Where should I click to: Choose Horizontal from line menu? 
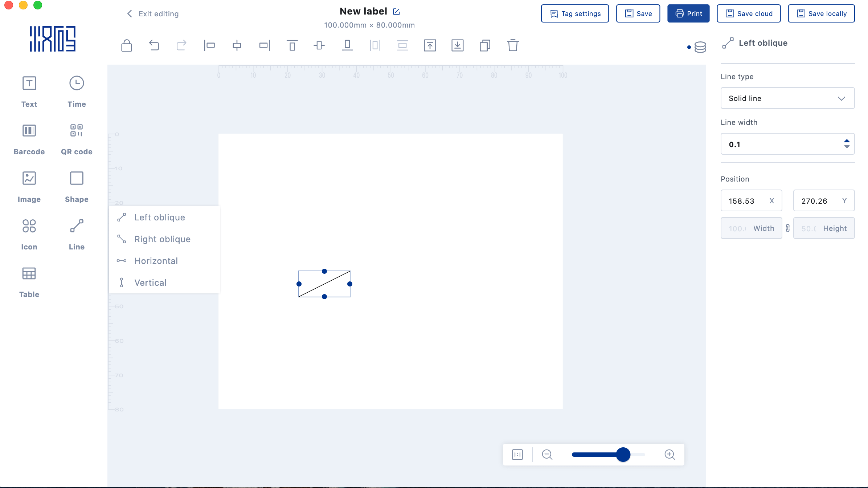(x=156, y=261)
